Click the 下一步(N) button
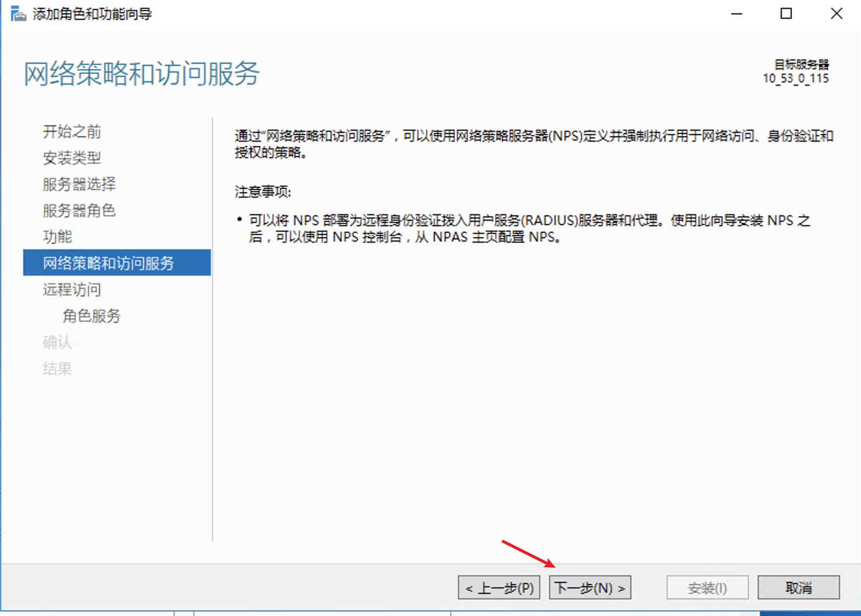The width and height of the screenshot is (861, 616). coord(590,588)
